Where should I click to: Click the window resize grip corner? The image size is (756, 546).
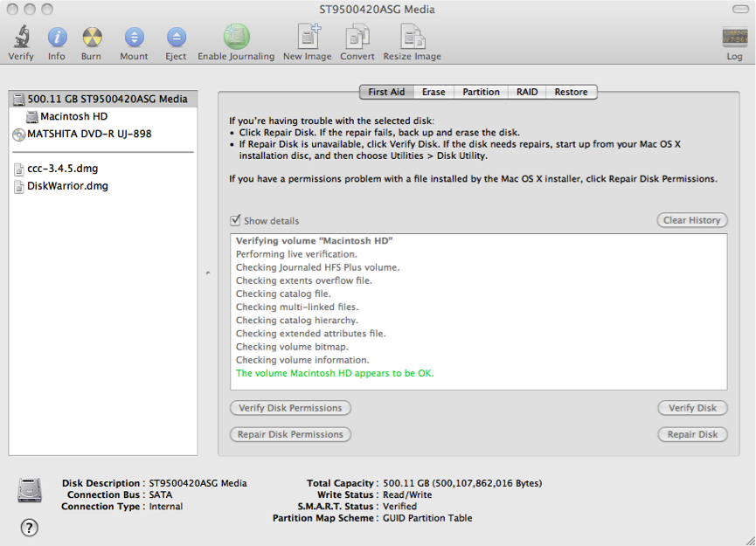pyautogui.click(x=750, y=540)
